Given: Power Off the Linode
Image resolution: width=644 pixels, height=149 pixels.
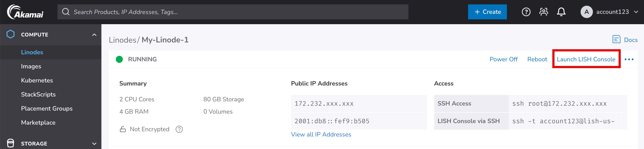Looking at the screenshot, I should click(x=503, y=59).
